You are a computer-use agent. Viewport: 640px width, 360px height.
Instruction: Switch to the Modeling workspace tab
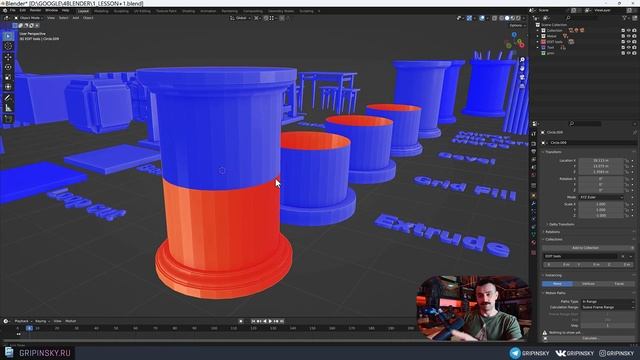coord(101,11)
